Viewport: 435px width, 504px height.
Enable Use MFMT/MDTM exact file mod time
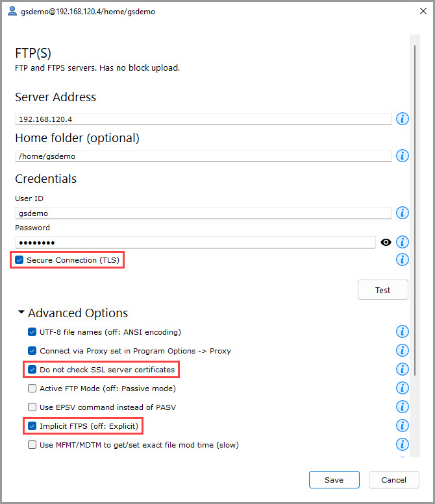tap(32, 445)
